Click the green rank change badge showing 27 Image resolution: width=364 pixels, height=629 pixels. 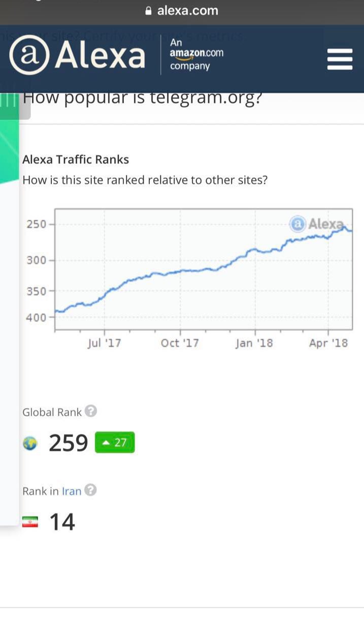click(115, 442)
